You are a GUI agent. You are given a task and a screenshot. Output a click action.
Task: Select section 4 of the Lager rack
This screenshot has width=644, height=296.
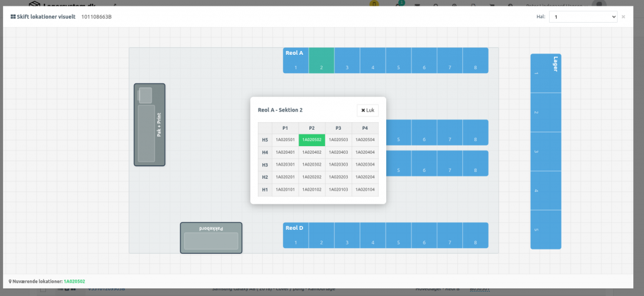[x=545, y=190]
